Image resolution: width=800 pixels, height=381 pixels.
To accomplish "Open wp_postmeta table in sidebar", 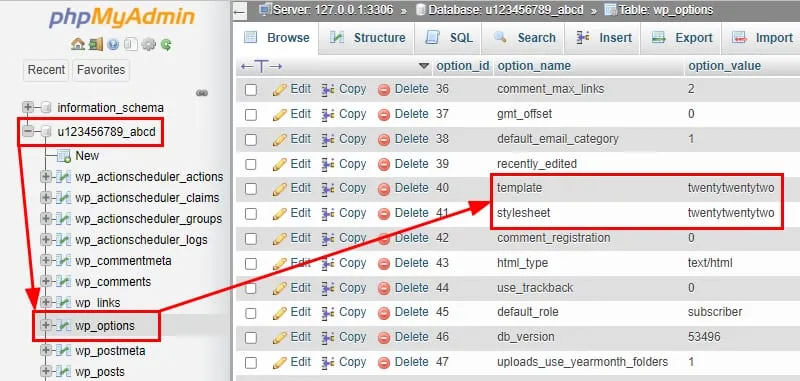I will click(110, 351).
